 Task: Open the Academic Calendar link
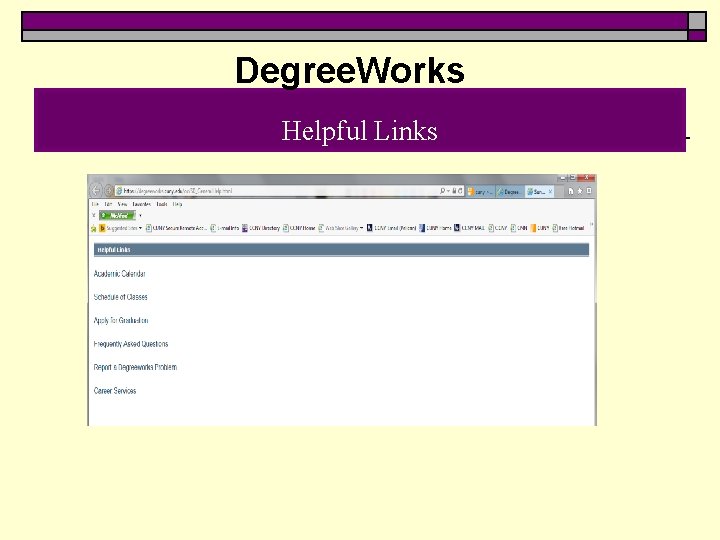pos(119,274)
